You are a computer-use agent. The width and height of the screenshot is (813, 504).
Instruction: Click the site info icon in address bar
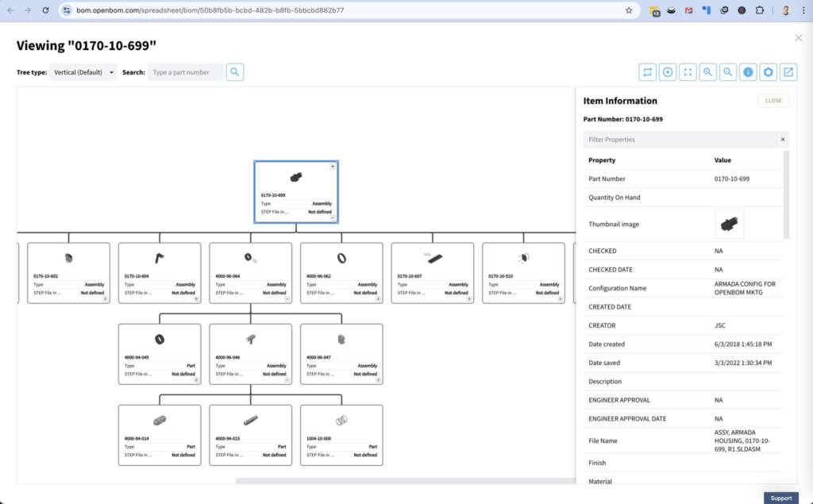coord(67,10)
